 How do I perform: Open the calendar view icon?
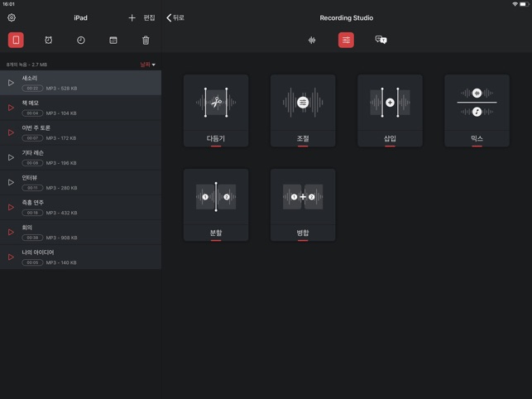coord(113,40)
